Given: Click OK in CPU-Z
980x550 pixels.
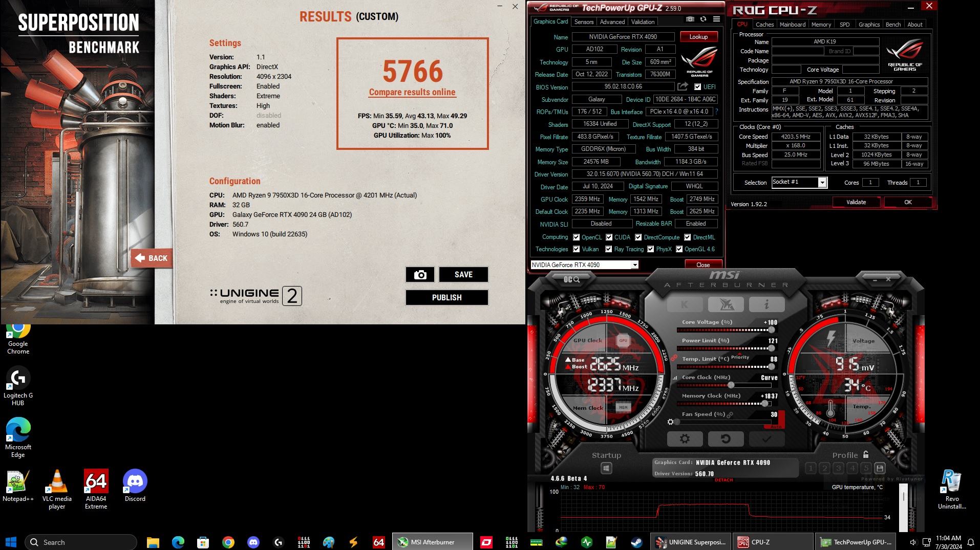Looking at the screenshot, I should coord(908,202).
